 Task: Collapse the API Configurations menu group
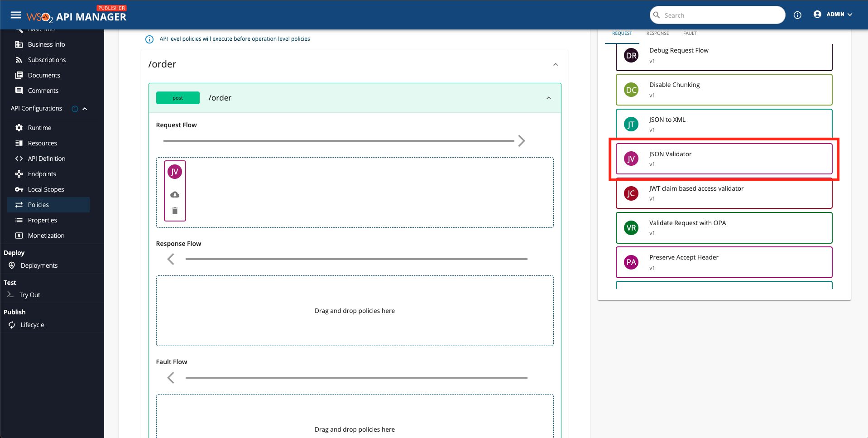pos(85,109)
